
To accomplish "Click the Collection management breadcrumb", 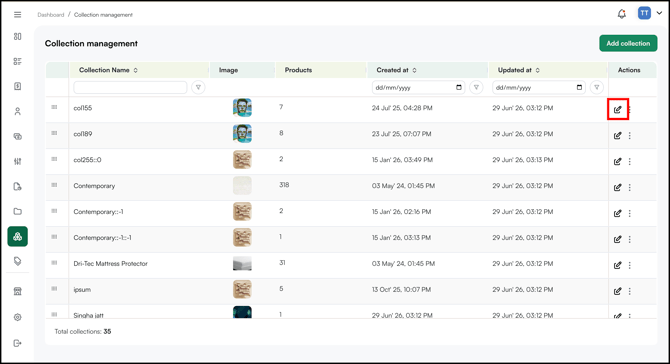I will pos(103,15).
